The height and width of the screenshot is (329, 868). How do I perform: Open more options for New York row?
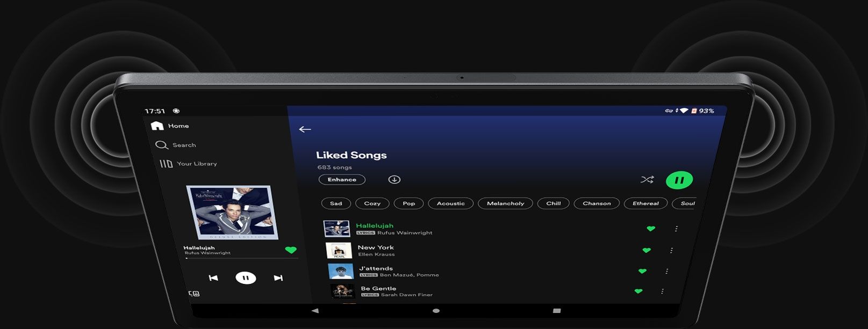click(x=671, y=250)
